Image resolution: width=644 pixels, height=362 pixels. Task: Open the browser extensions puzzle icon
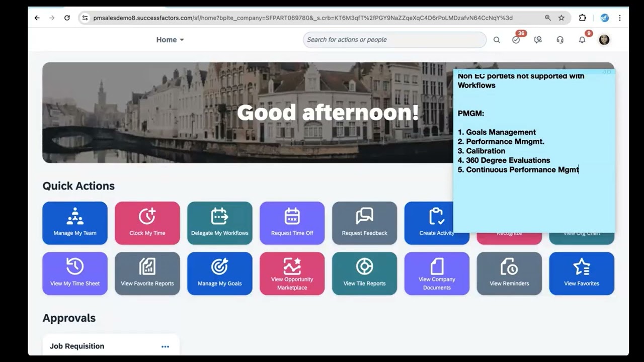pos(583,18)
